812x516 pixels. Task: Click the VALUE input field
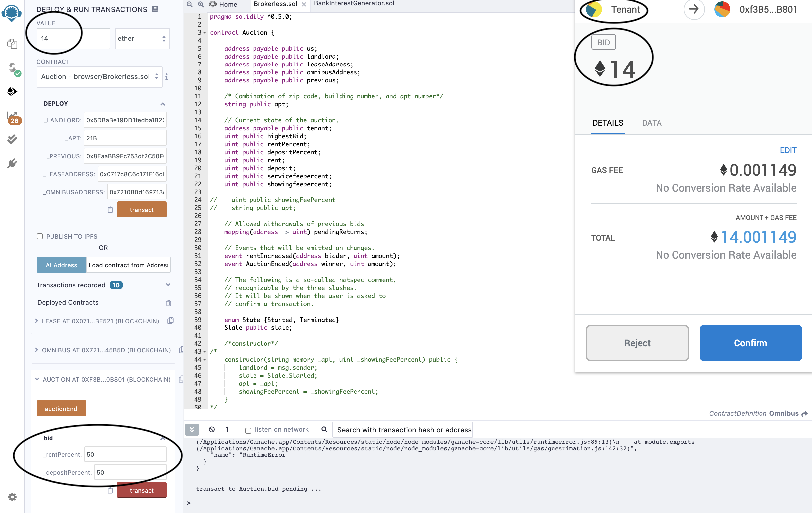click(x=73, y=39)
